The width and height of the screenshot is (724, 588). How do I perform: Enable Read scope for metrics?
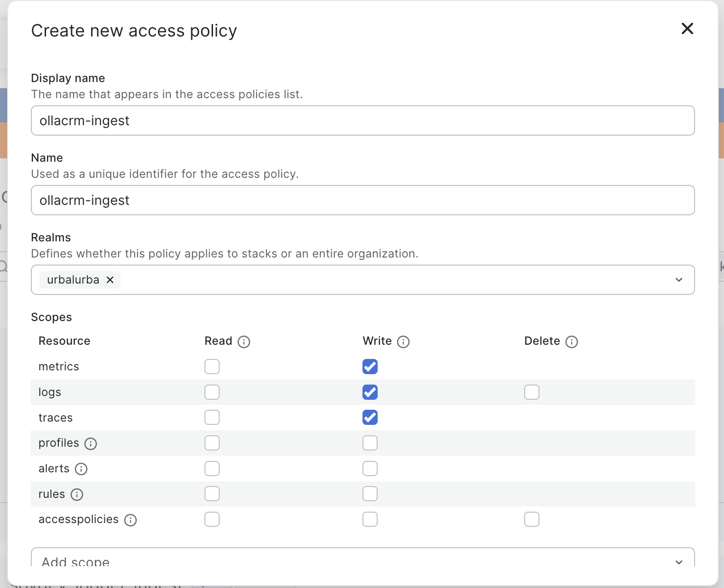(212, 367)
